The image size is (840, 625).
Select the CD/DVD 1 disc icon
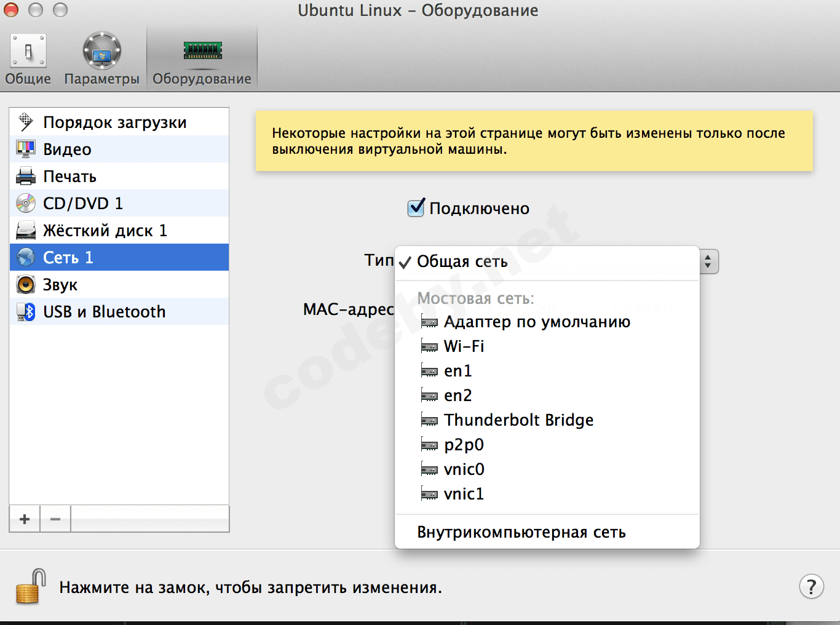pyautogui.click(x=26, y=204)
